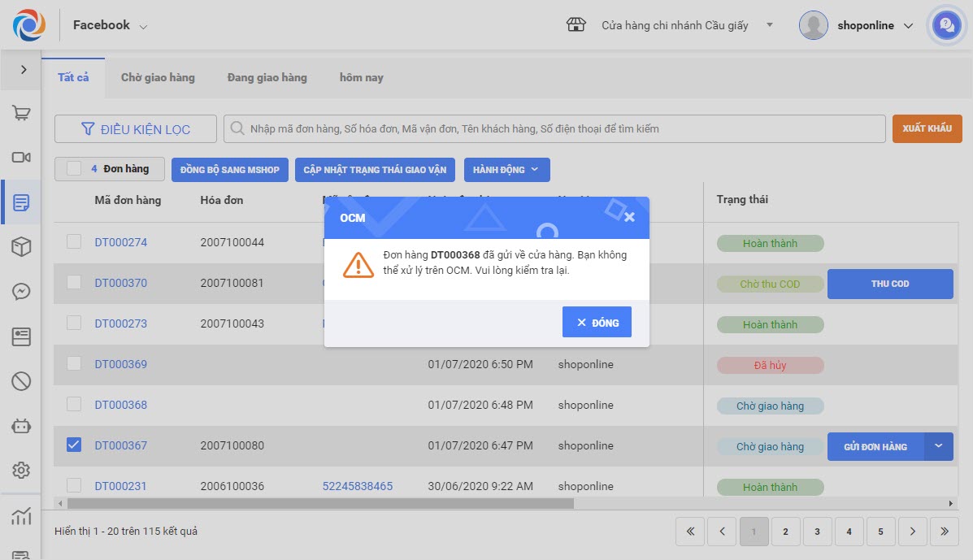Image resolution: width=973 pixels, height=560 pixels.
Task: Click the video camera sidebar icon
Action: point(21,158)
